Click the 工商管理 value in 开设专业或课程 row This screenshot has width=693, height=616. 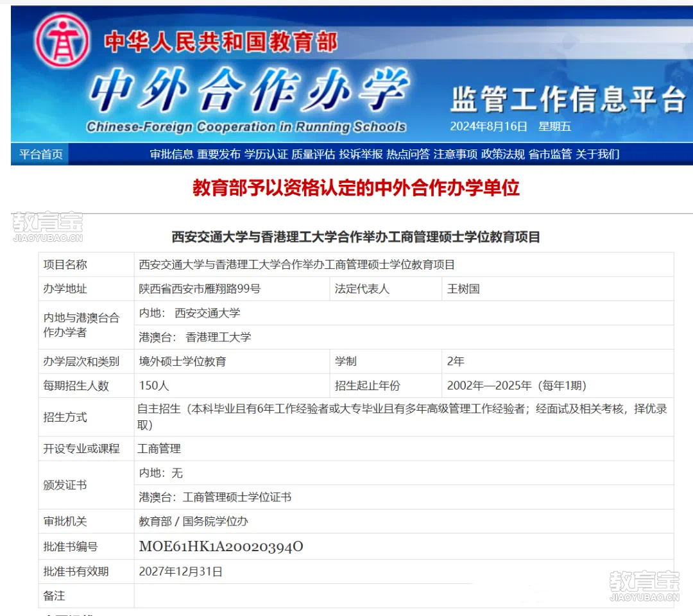click(x=159, y=449)
